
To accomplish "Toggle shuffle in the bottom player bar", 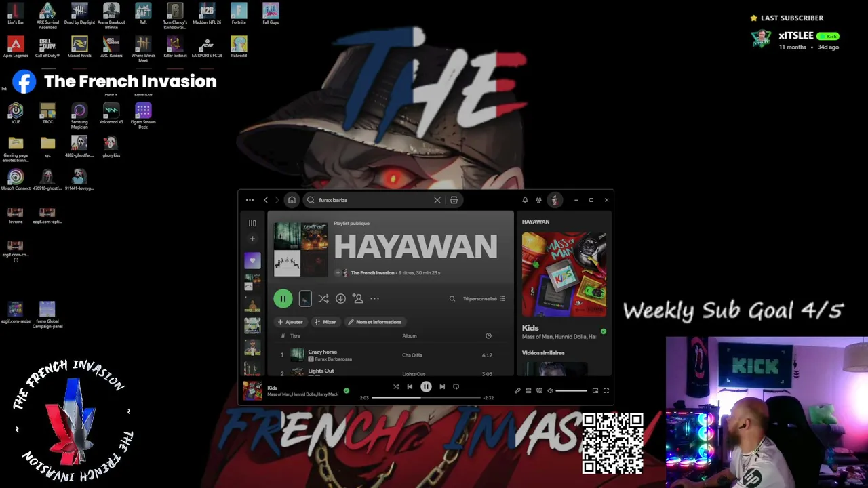I will click(x=396, y=387).
